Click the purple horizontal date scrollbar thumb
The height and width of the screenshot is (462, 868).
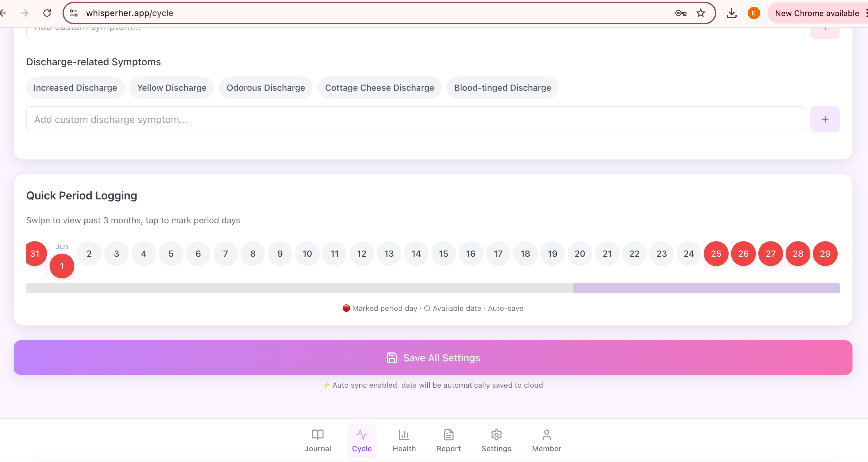(706, 288)
